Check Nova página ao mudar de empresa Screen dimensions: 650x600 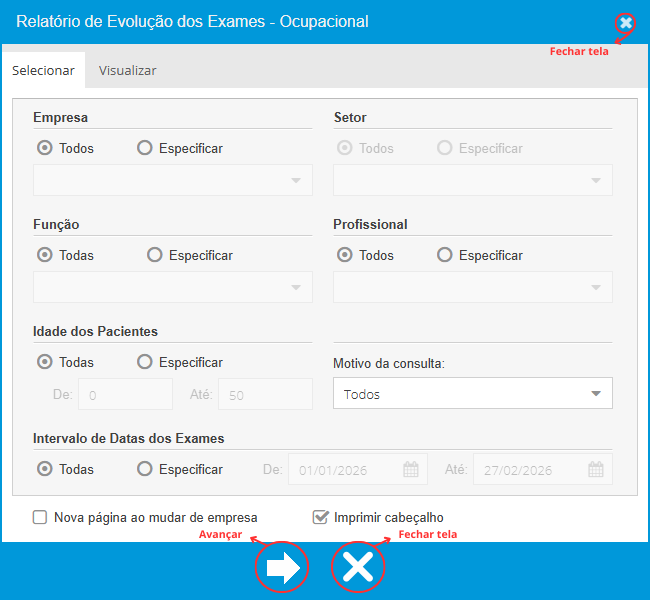(x=40, y=517)
